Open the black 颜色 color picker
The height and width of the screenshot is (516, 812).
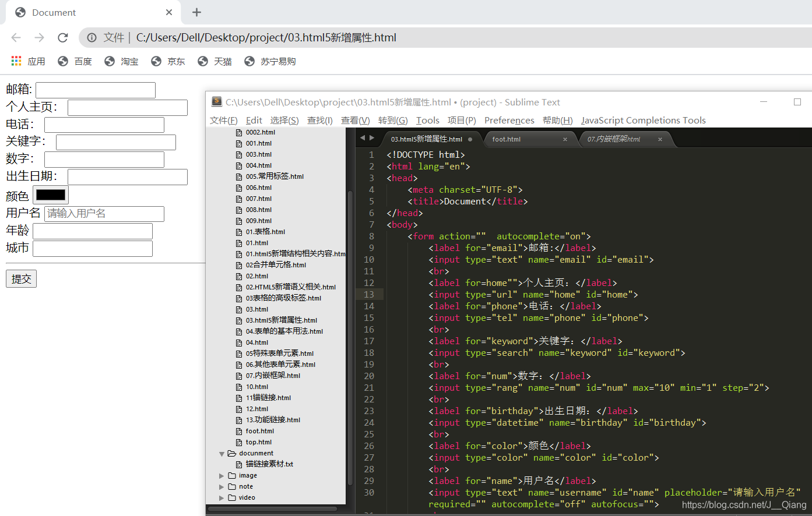(51, 195)
